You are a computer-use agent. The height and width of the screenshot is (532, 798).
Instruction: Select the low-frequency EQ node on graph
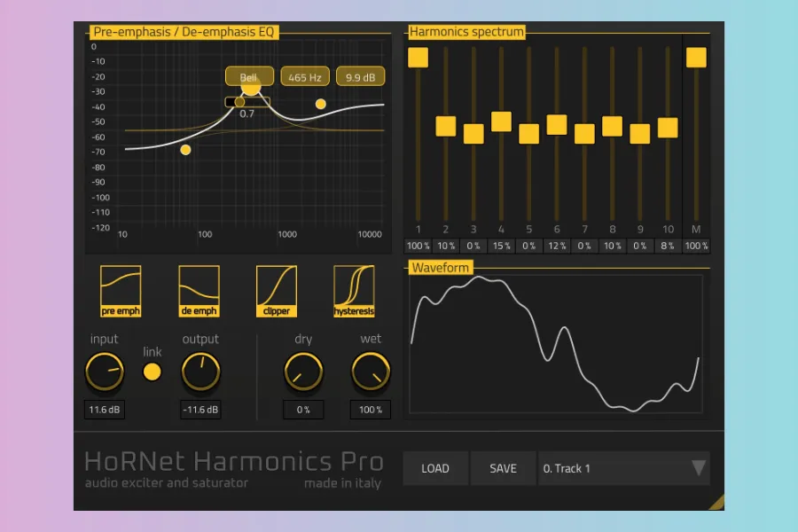[185, 150]
